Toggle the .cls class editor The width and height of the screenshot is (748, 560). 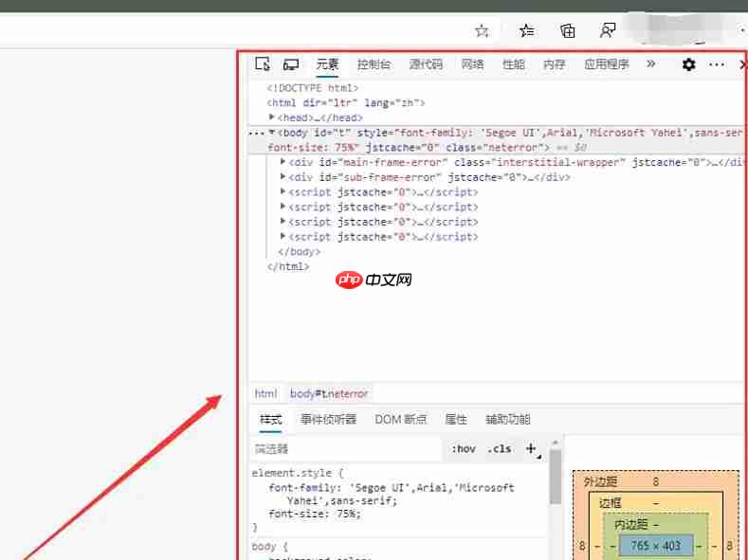click(x=499, y=449)
